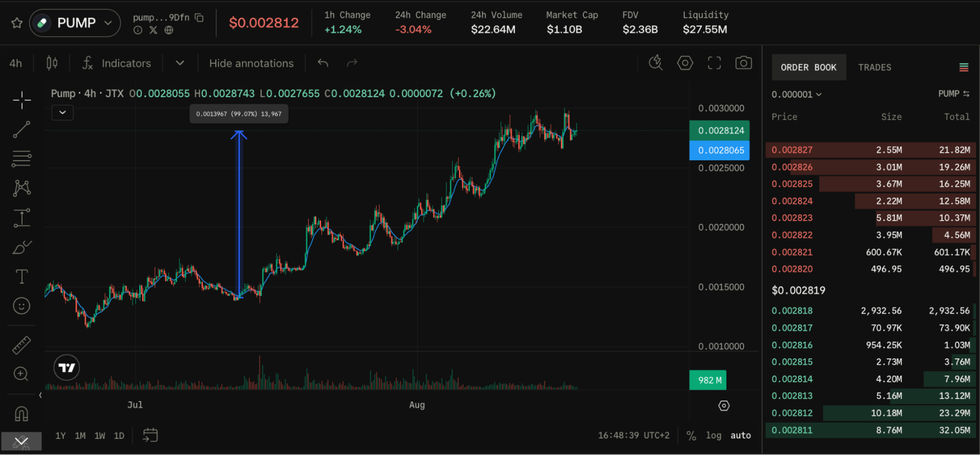The image size is (980, 455).
Task: Open the quick search lightning icon
Action: click(x=655, y=63)
